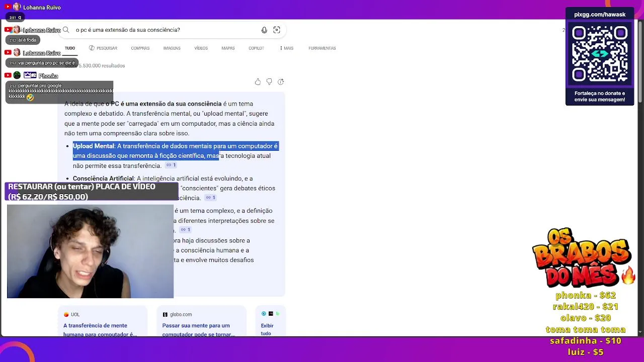
Task: Click the Phonka username in chat
Action: (x=48, y=76)
